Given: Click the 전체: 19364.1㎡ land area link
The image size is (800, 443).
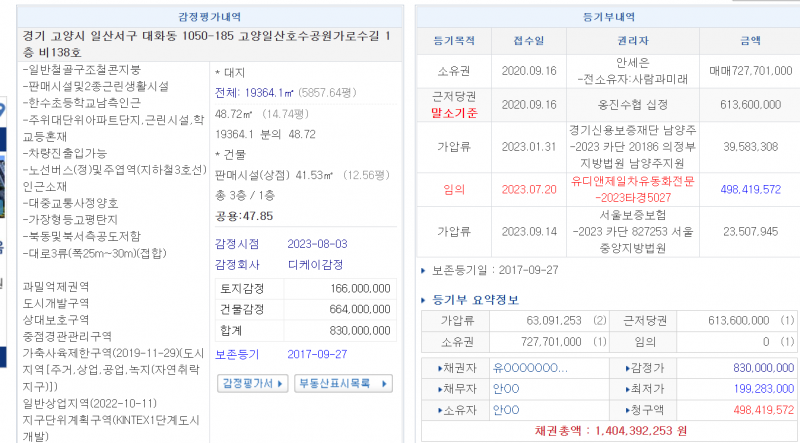Looking at the screenshot, I should coord(254,93).
